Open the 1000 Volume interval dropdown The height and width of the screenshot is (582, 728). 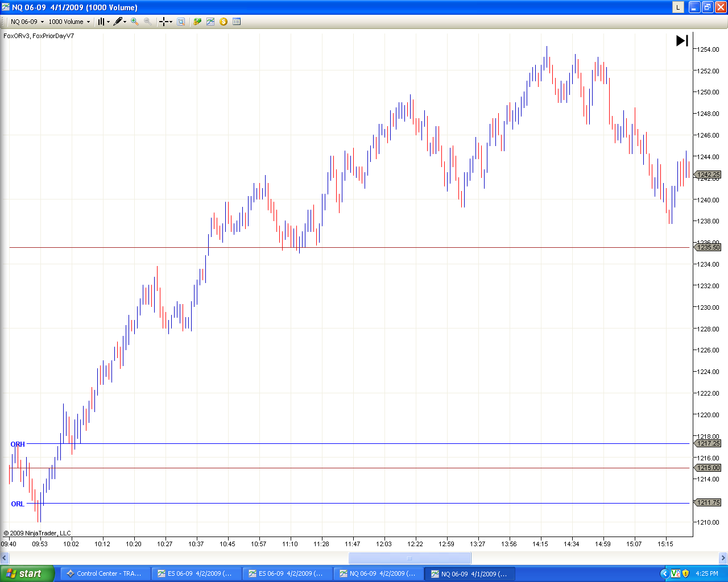coord(69,22)
